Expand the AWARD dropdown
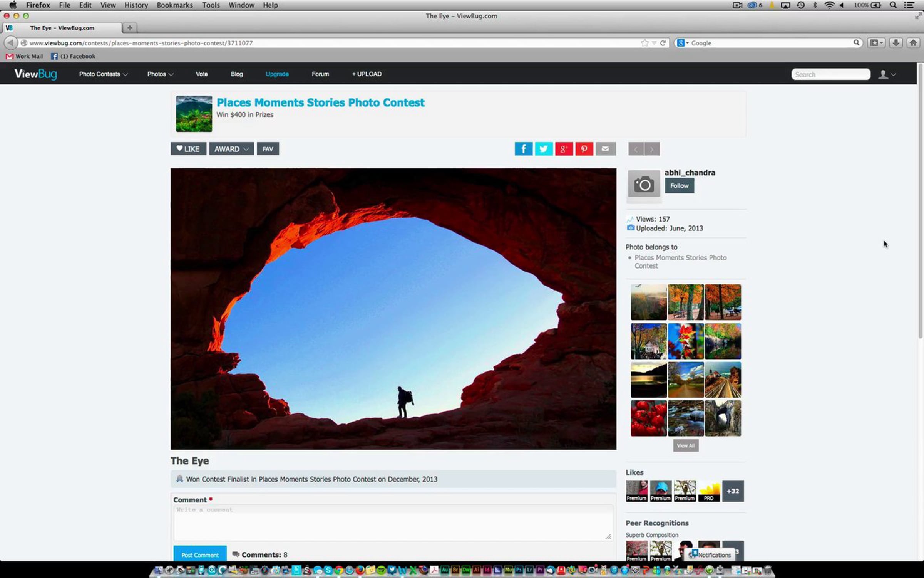Image resolution: width=924 pixels, height=578 pixels. coord(231,149)
